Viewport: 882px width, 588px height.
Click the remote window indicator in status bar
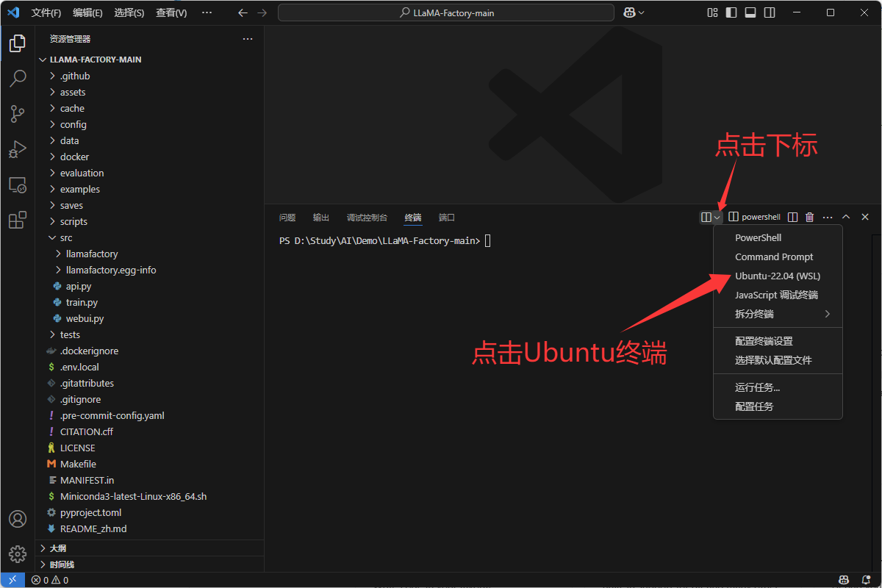(x=12, y=580)
